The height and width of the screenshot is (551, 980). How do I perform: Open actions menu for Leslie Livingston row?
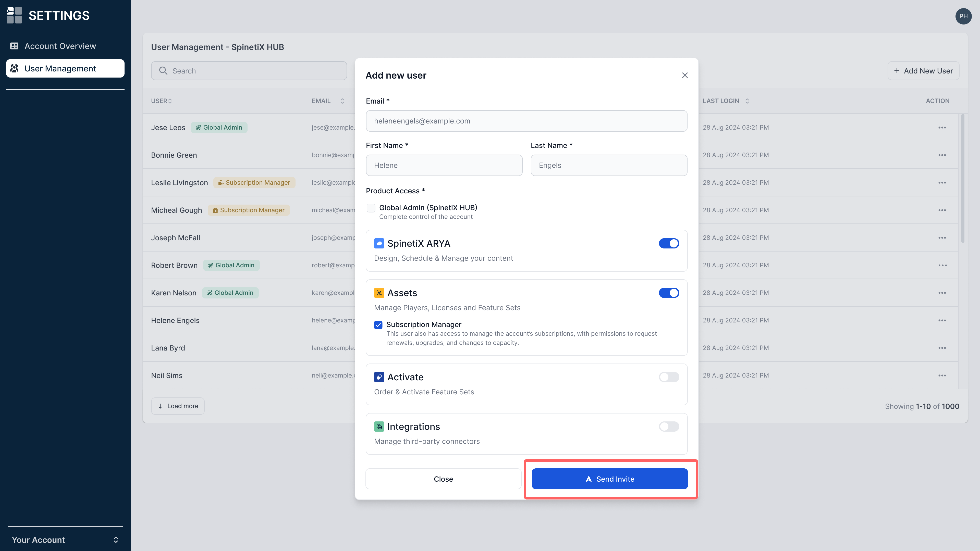[x=942, y=183]
